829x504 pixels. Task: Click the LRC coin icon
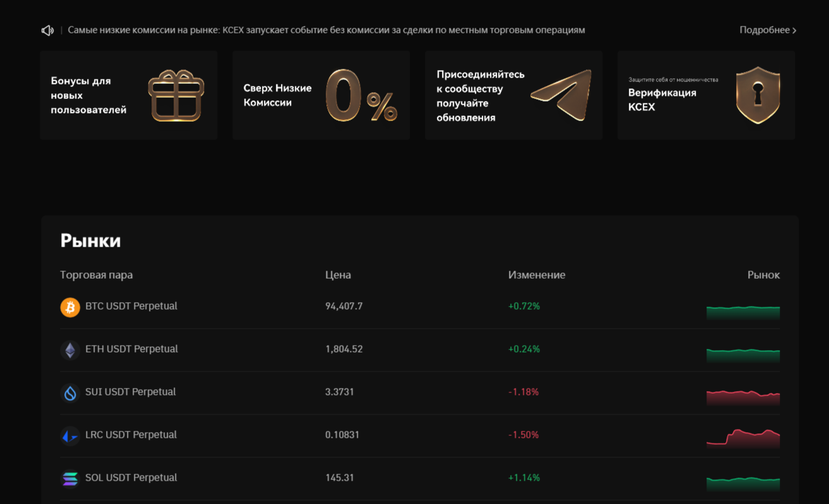click(70, 436)
